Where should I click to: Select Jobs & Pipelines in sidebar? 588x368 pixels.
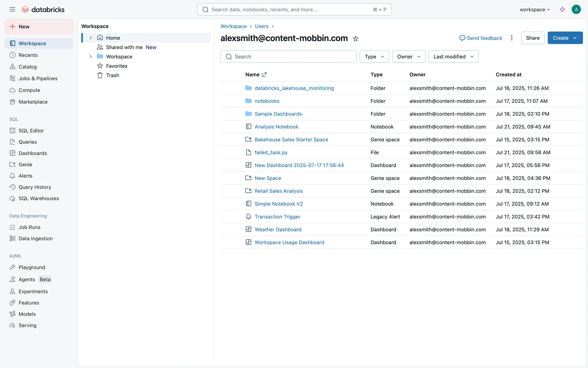coord(38,79)
